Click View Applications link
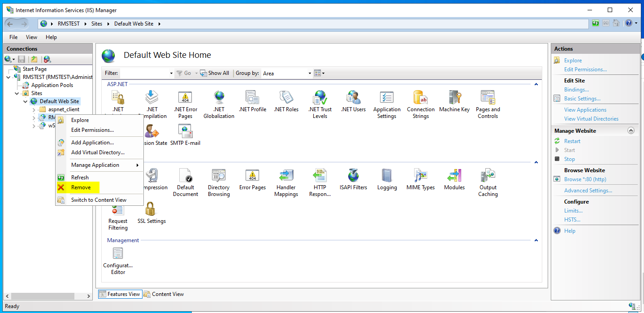 pos(585,110)
